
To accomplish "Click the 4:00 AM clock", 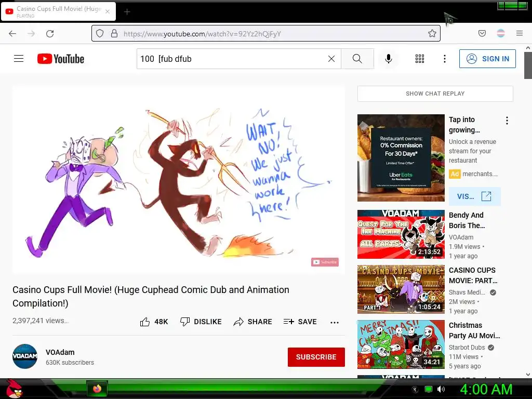I will [x=486, y=389].
